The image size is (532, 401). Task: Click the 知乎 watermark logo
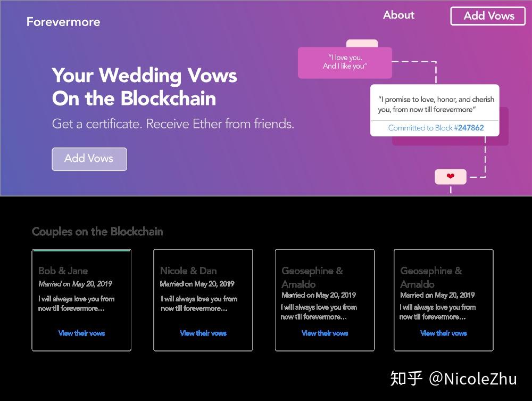[406, 379]
